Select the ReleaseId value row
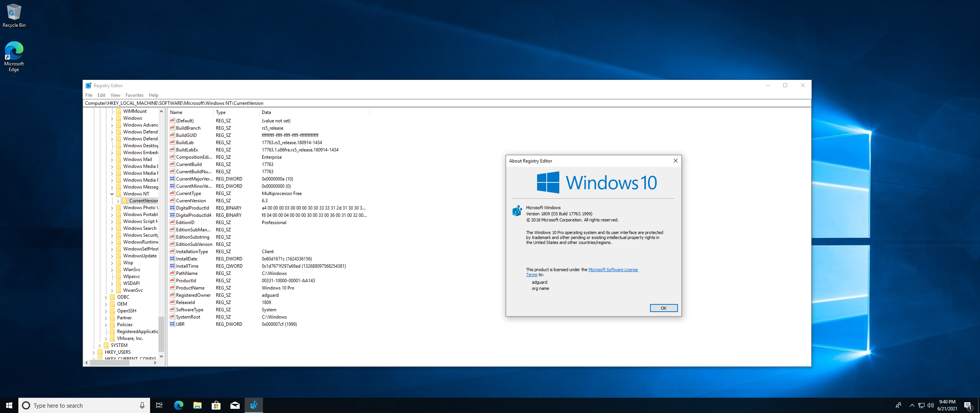Screen dimensions: 980x413 (268, 302)
